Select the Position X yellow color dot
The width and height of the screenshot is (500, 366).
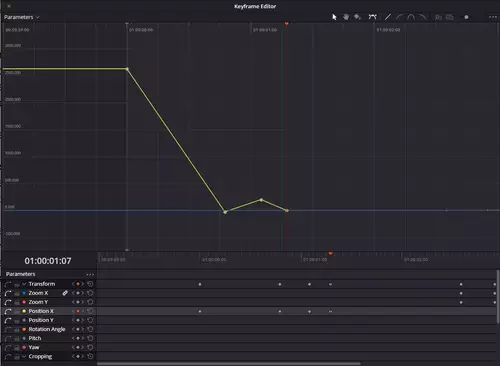pos(24,311)
